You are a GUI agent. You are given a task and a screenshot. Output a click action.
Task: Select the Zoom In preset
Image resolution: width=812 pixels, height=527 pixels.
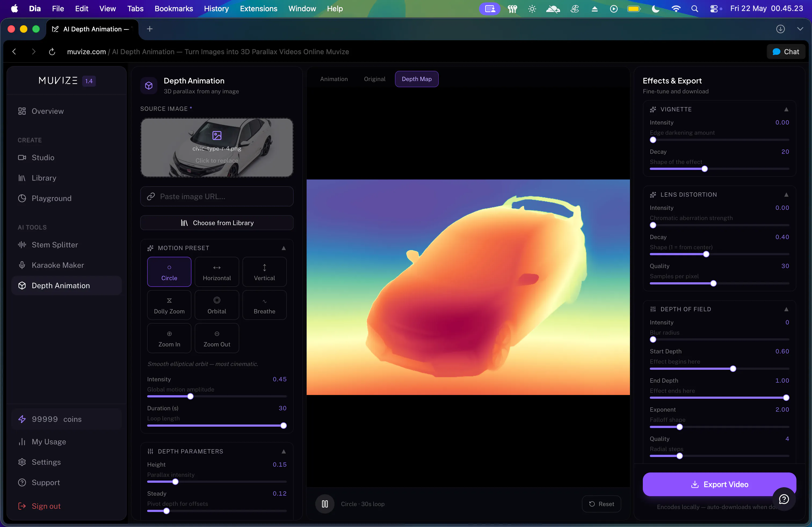(x=169, y=338)
